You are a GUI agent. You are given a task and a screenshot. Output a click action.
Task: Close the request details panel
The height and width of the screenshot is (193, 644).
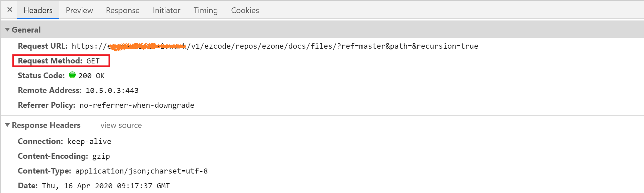pos(10,10)
